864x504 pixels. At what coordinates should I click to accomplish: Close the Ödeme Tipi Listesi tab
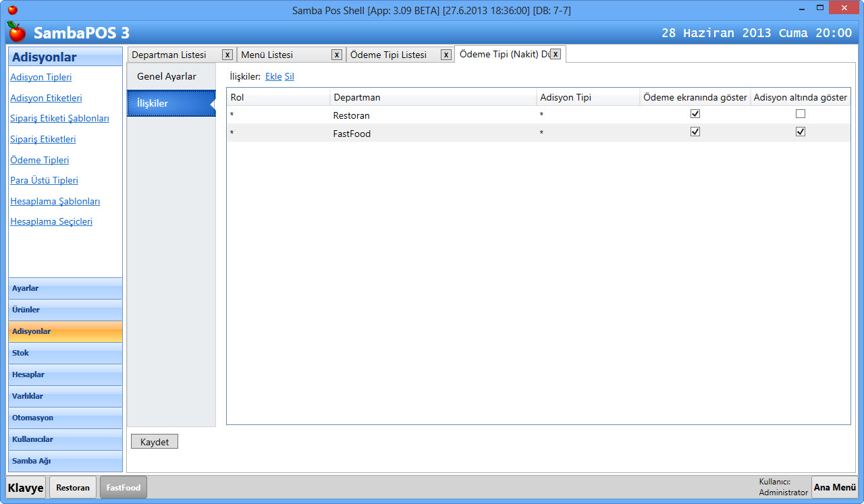coord(446,55)
